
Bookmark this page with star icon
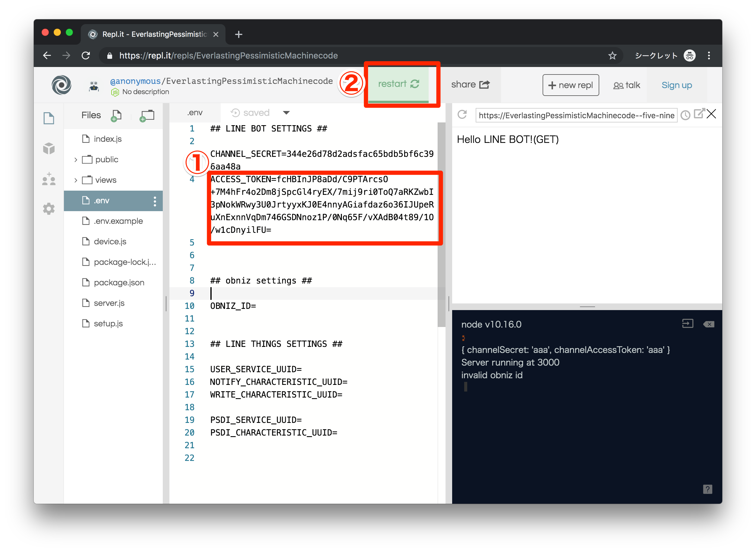click(612, 56)
